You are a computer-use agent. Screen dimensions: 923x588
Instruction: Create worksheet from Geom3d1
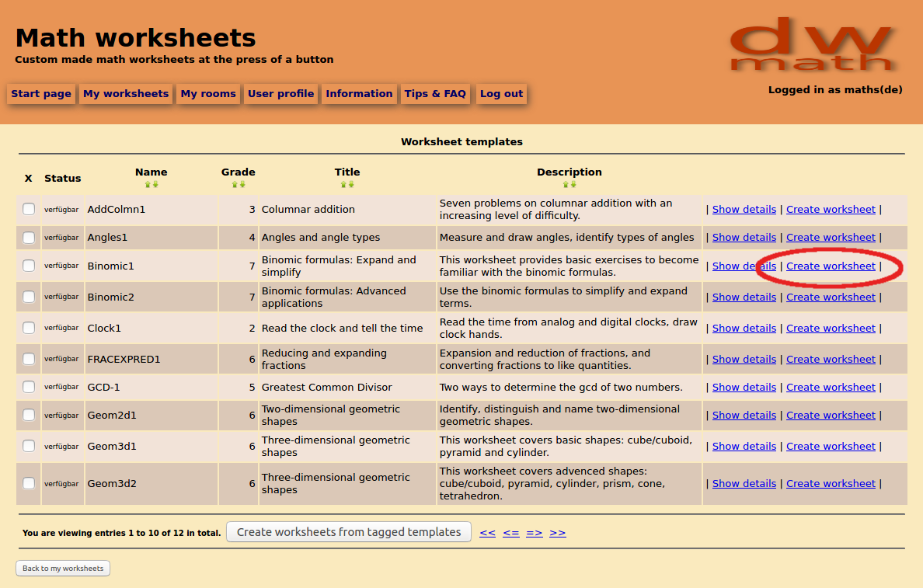pyautogui.click(x=831, y=446)
